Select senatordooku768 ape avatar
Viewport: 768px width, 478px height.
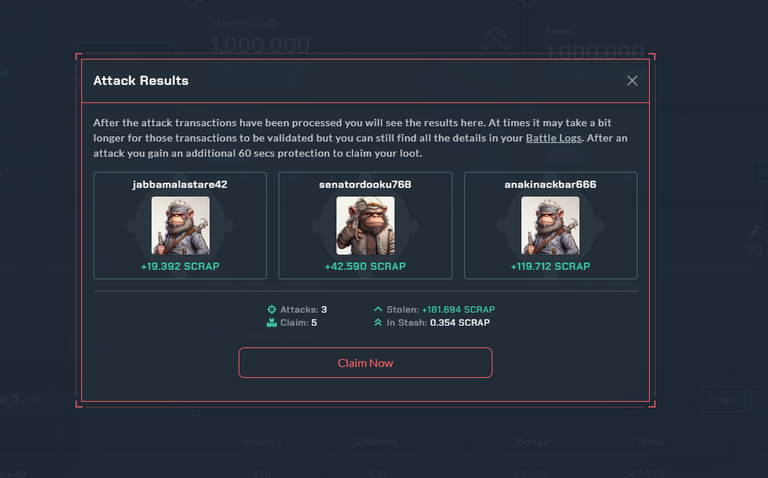[x=365, y=226]
